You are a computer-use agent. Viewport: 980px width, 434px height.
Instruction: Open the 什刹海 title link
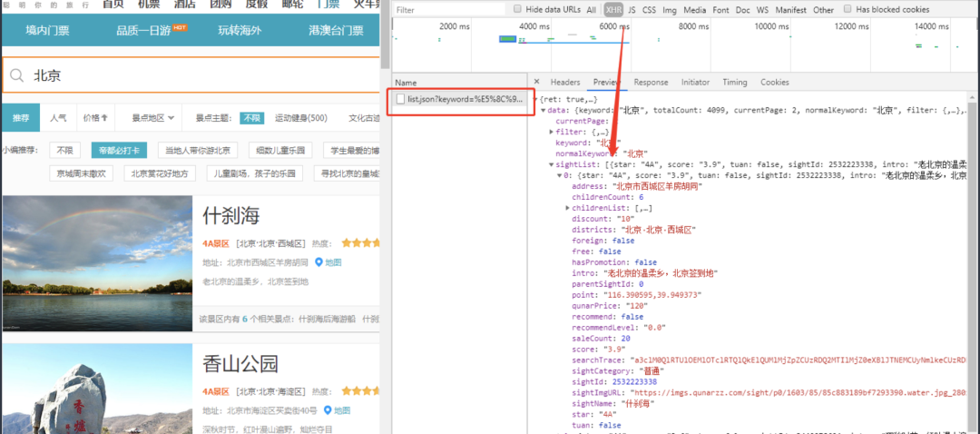coord(231,216)
